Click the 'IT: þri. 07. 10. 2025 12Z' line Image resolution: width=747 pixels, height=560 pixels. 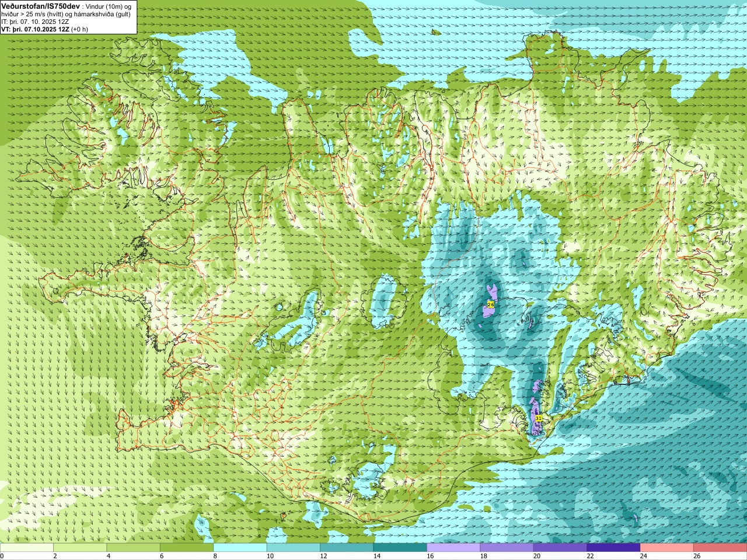click(35, 22)
